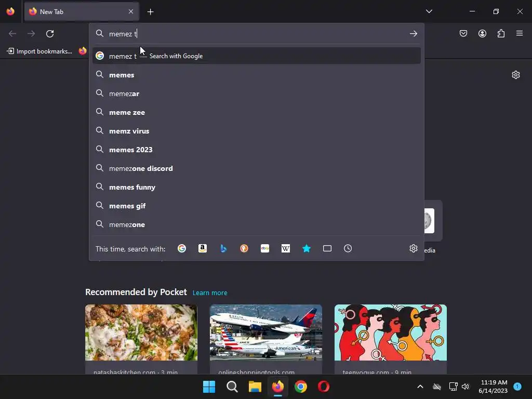Select the New Tab tab
Viewport: 532px width, 399px height.
click(x=82, y=11)
